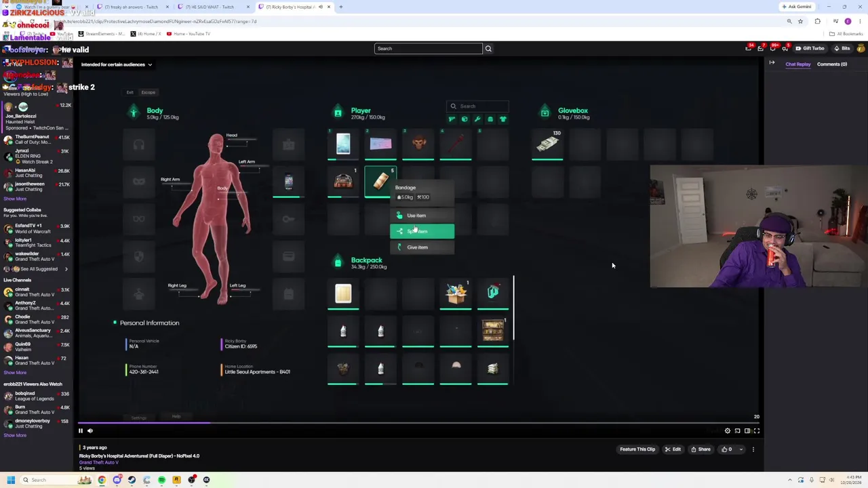This screenshot has height=488, width=868.
Task: Click the cash stack in Glovebox
Action: point(547,143)
